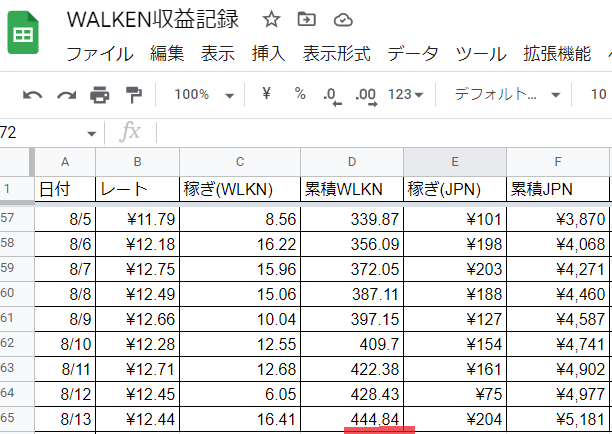The height and width of the screenshot is (434, 612).
Task: Click the move to folder icon
Action: click(307, 19)
